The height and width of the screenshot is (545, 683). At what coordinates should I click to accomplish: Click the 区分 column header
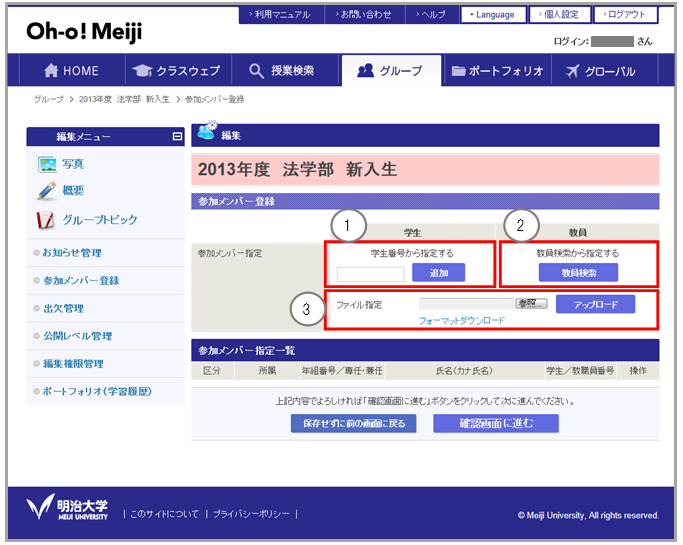click(x=212, y=371)
